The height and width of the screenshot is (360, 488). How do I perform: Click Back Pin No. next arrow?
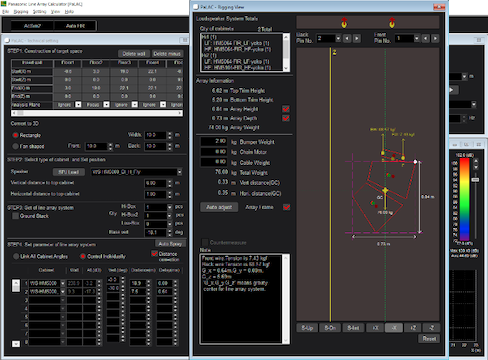coord(357,39)
